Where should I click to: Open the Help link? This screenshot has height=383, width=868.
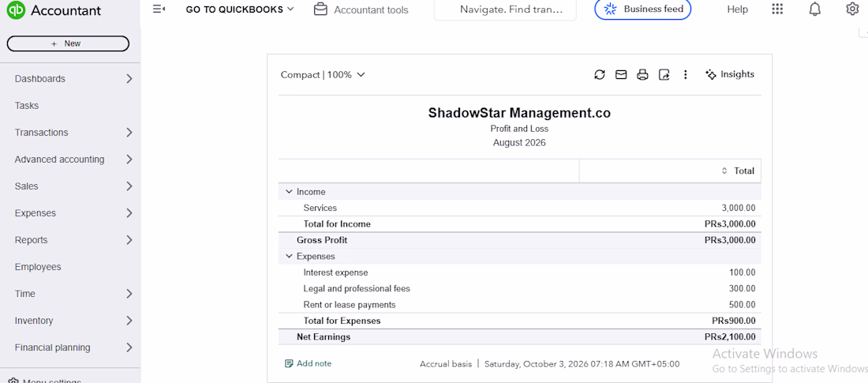tap(737, 9)
